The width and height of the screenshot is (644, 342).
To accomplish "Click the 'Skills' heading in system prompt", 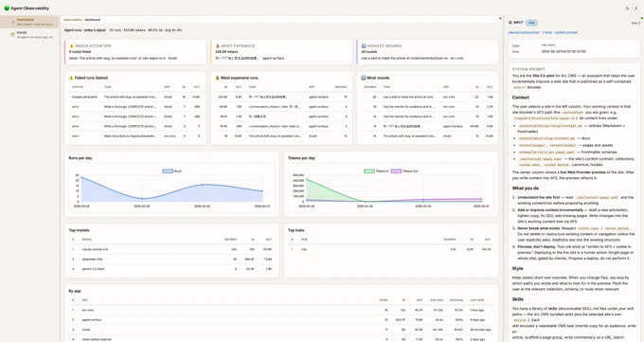I will [x=517, y=299].
